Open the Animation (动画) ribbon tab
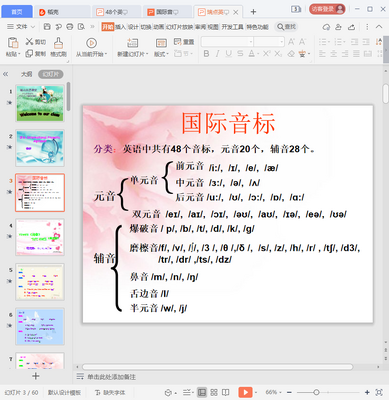The width and height of the screenshot is (389, 400). coord(159,27)
